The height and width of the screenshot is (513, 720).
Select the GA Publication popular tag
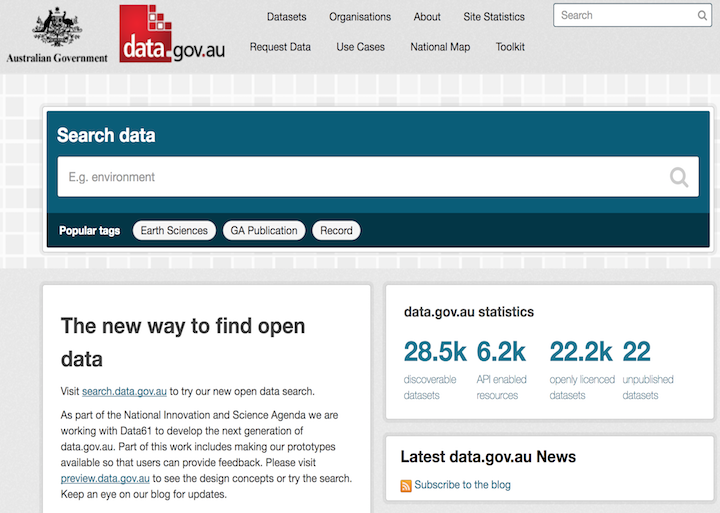(x=264, y=230)
